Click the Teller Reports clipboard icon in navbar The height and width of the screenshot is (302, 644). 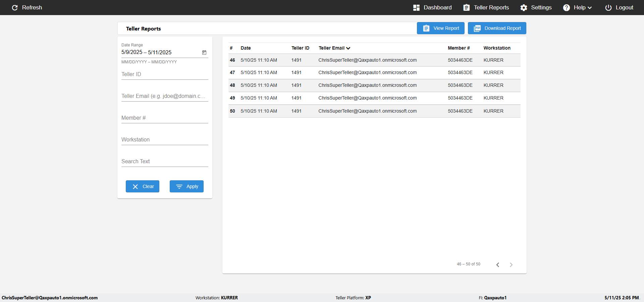(x=466, y=8)
